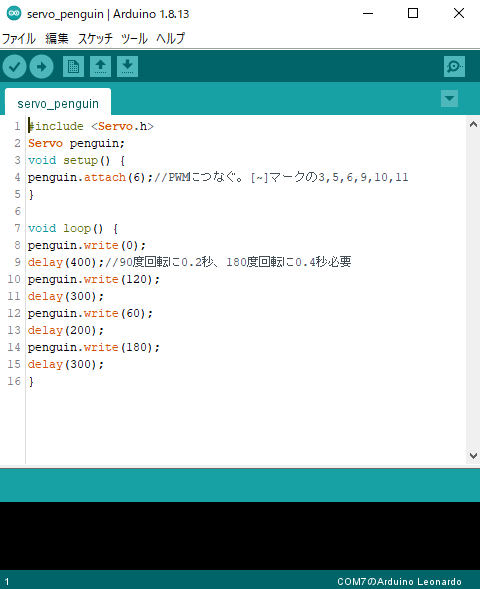Click the delay(200); line

click(66, 330)
